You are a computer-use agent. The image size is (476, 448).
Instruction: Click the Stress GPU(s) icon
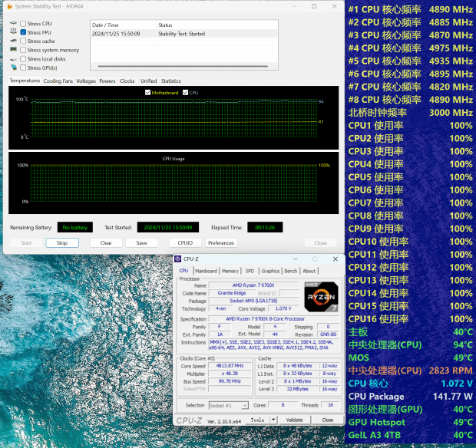[14, 67]
